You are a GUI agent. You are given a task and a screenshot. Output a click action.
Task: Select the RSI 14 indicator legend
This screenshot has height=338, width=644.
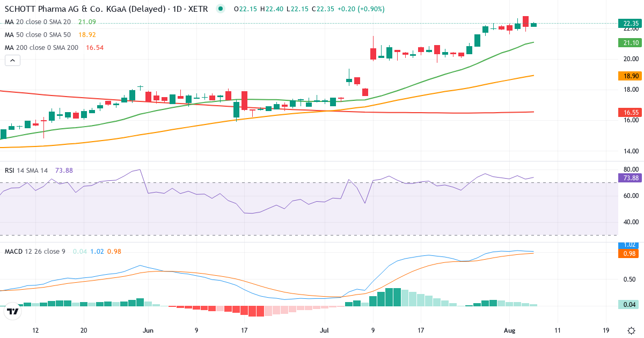26,170
